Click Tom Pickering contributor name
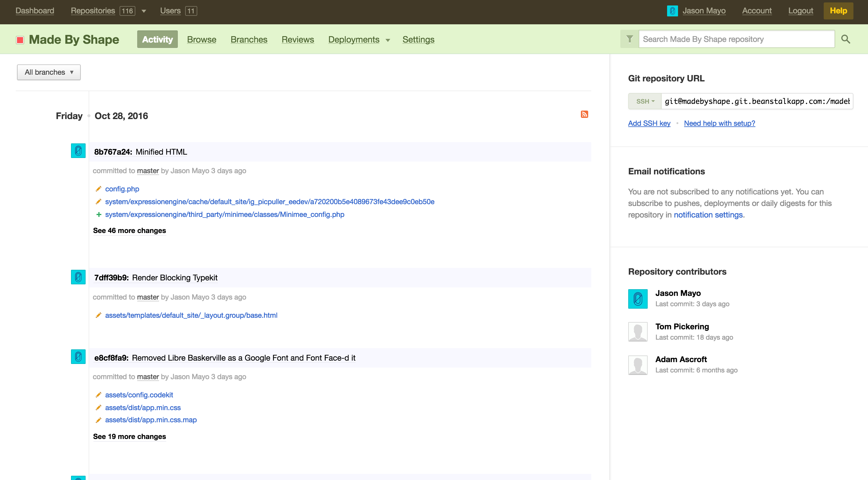 (x=682, y=327)
